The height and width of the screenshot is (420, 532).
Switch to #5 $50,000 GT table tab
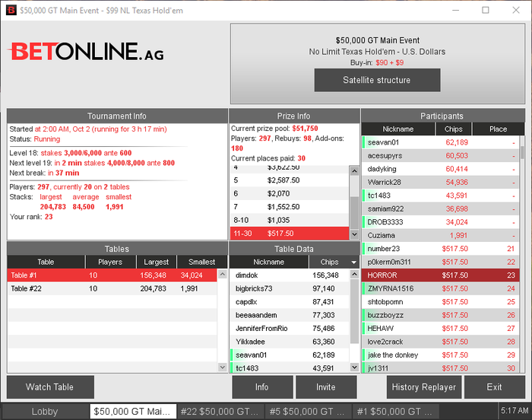[308, 412]
